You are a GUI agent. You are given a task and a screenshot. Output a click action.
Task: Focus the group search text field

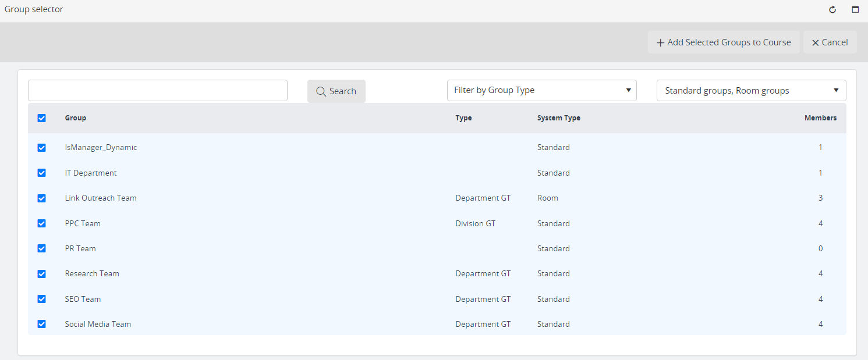pos(158,90)
